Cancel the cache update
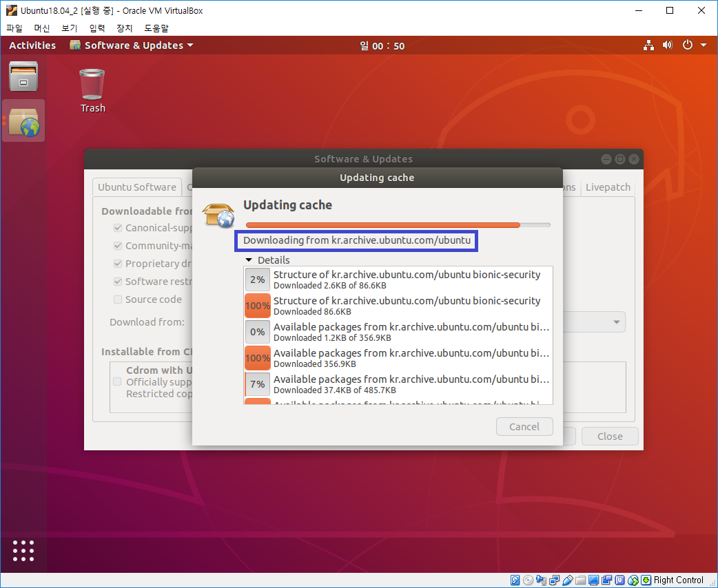 point(524,426)
